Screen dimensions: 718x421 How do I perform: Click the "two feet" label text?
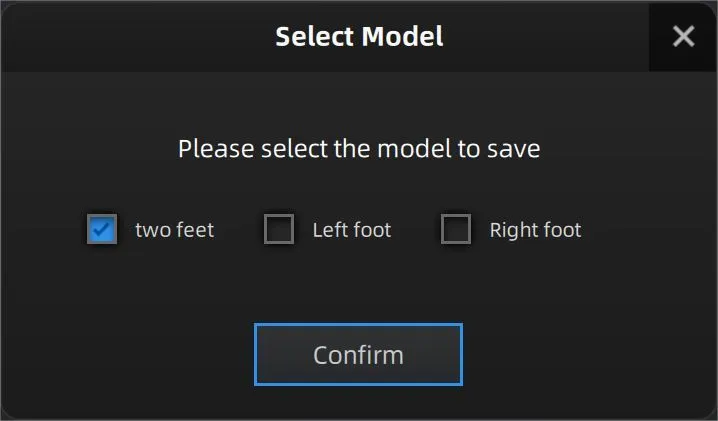pyautogui.click(x=174, y=230)
